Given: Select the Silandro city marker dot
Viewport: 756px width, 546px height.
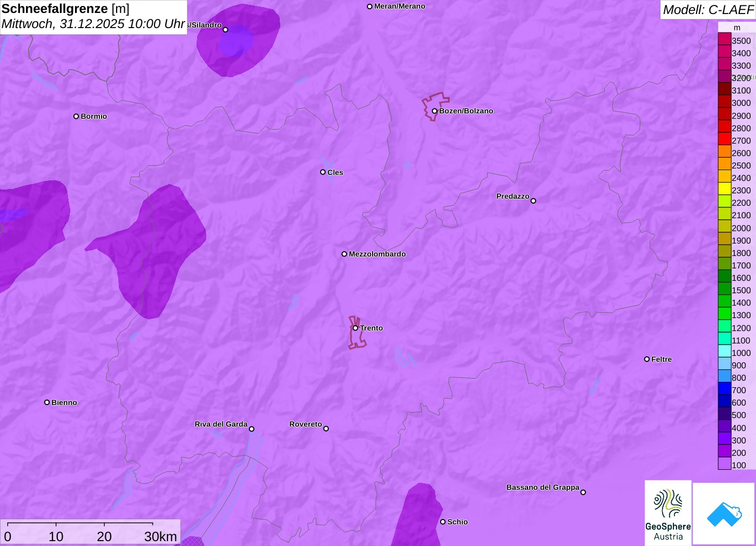Looking at the screenshot, I should [226, 30].
